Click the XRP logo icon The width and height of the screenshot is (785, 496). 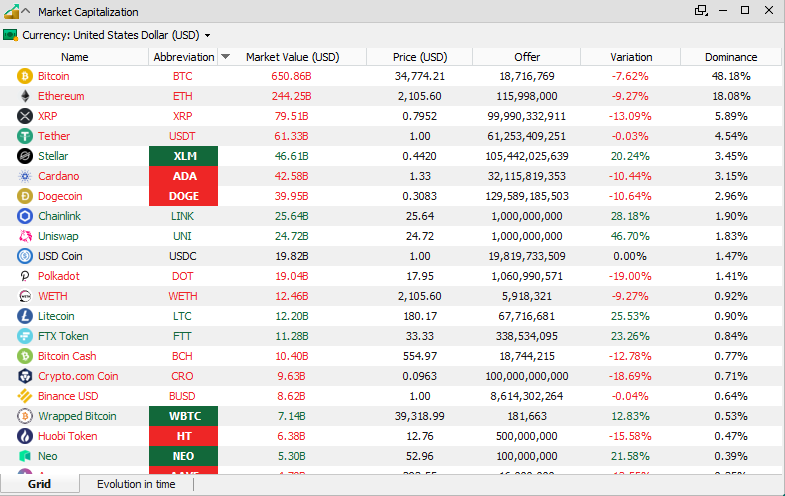point(25,116)
